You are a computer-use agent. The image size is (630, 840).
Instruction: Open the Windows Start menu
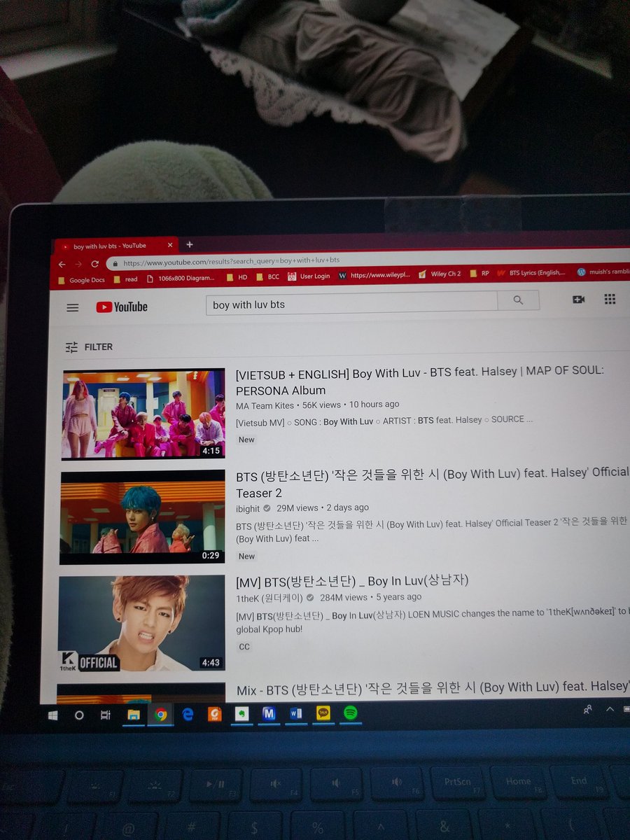click(x=52, y=715)
